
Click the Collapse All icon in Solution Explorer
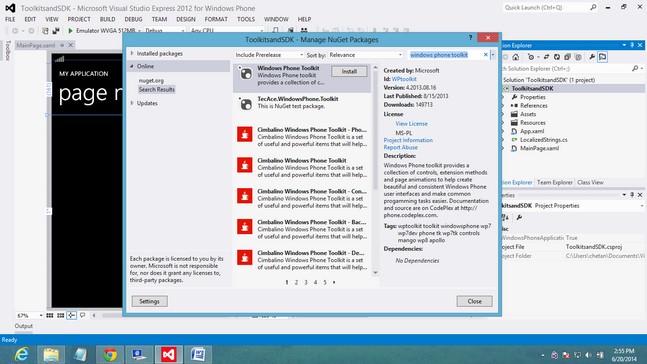pos(567,57)
